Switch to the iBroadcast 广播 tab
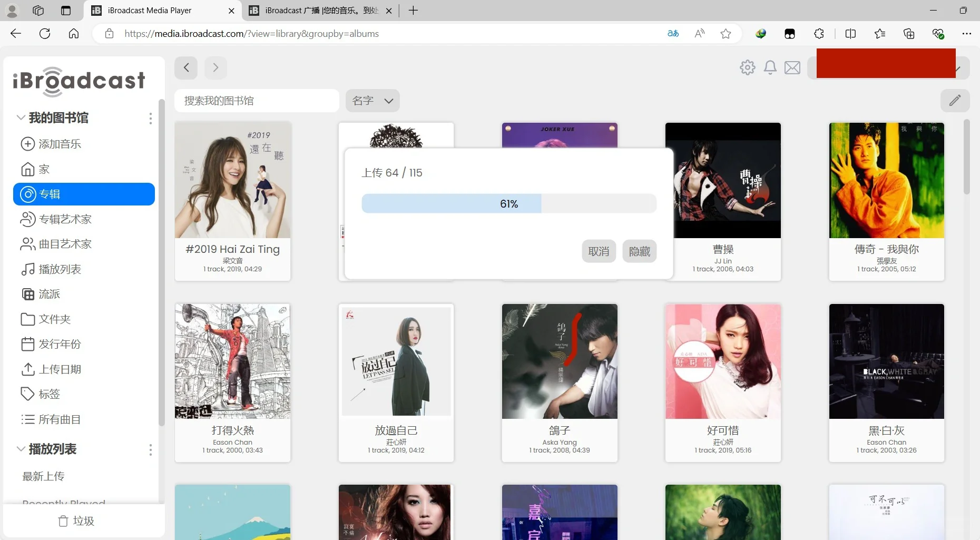 321,11
